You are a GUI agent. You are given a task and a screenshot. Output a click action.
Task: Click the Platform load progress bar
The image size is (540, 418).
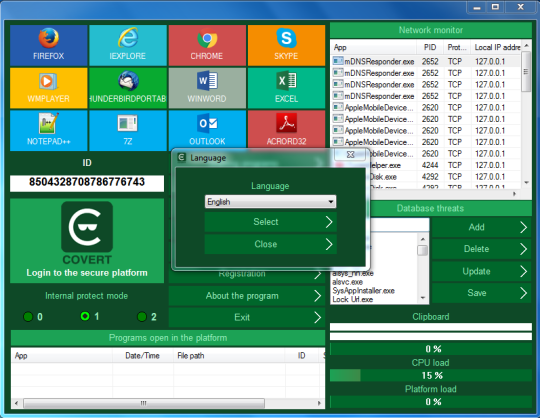[430, 402]
